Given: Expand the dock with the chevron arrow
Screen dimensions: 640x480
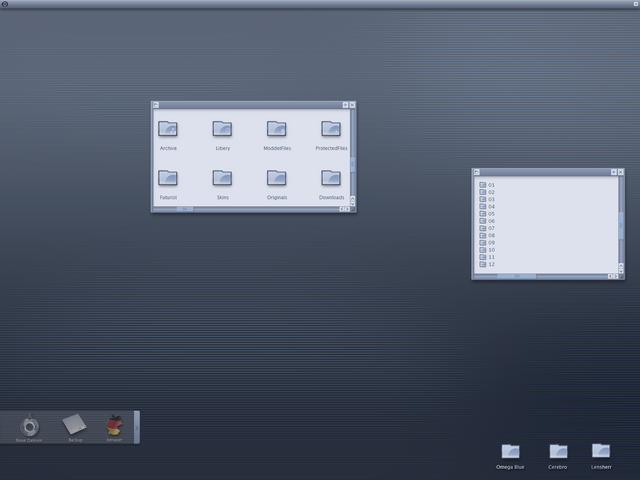Looking at the screenshot, I should tap(137, 427).
